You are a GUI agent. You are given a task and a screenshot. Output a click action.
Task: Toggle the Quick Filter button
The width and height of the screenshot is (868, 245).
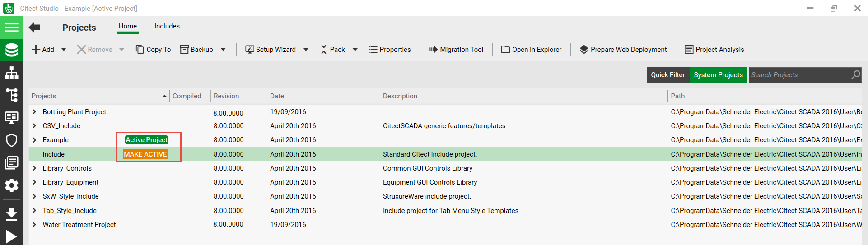point(667,75)
